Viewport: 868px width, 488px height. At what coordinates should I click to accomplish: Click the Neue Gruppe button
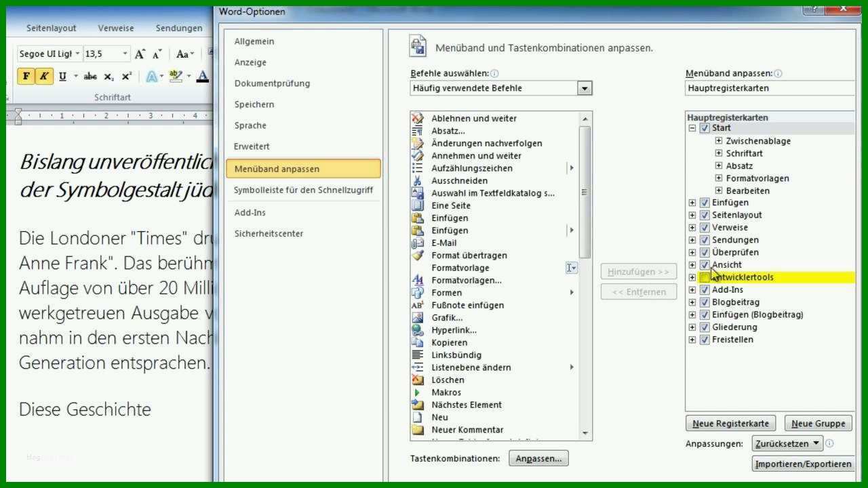(x=818, y=424)
